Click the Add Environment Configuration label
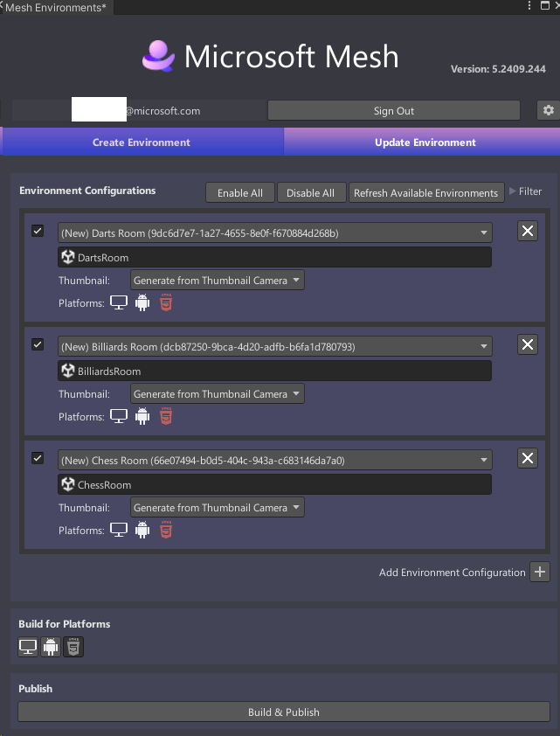 coord(453,573)
